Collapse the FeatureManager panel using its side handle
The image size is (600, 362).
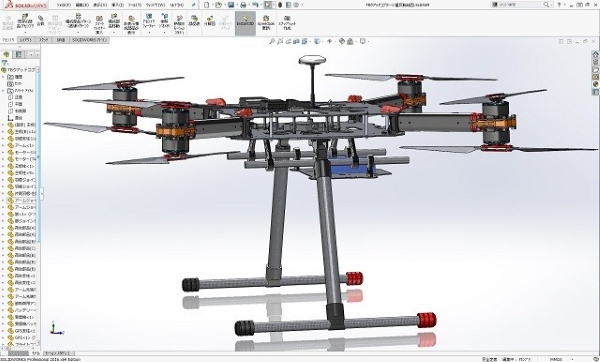[42, 193]
